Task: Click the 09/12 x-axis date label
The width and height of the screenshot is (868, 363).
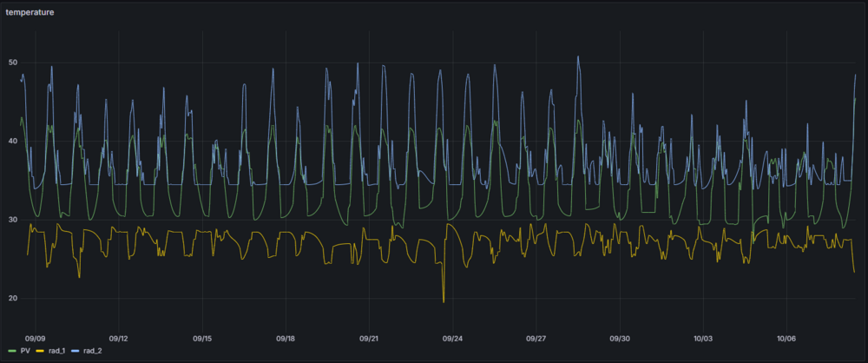Action: click(x=119, y=339)
